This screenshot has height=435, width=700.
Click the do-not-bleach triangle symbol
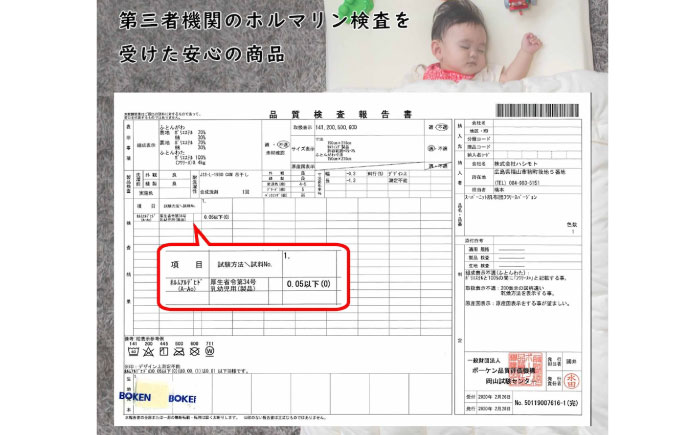point(146,353)
